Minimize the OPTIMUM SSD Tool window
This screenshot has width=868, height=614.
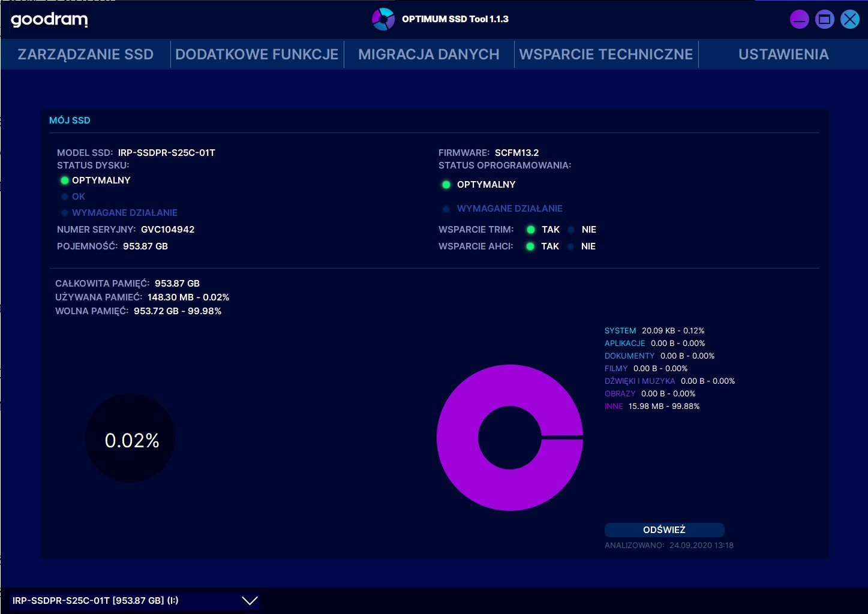pos(799,19)
